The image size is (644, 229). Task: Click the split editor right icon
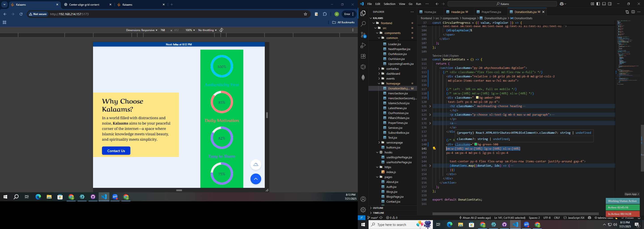click(x=633, y=12)
